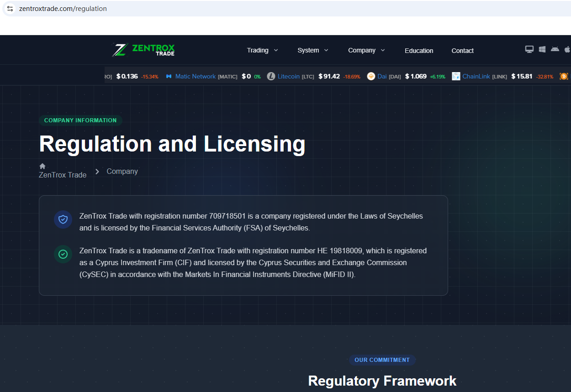Viewport: 571px width, 392px height.
Task: Click the address bar URL zentroxtrade.com/regulation
Action: 63,9
